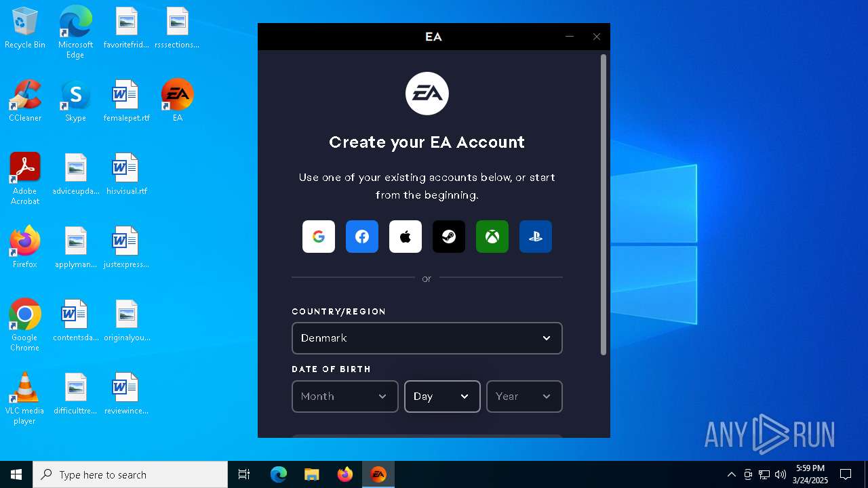Select difficulttre image file on desktop
This screenshot has width=868, height=488.
coord(75,394)
